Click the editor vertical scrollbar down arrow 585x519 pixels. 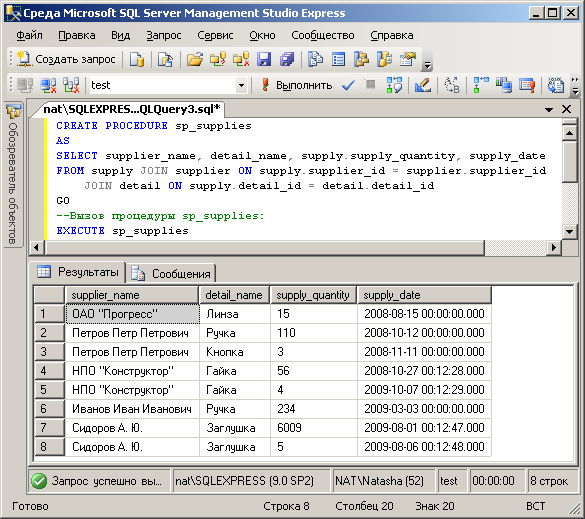pyautogui.click(x=569, y=231)
